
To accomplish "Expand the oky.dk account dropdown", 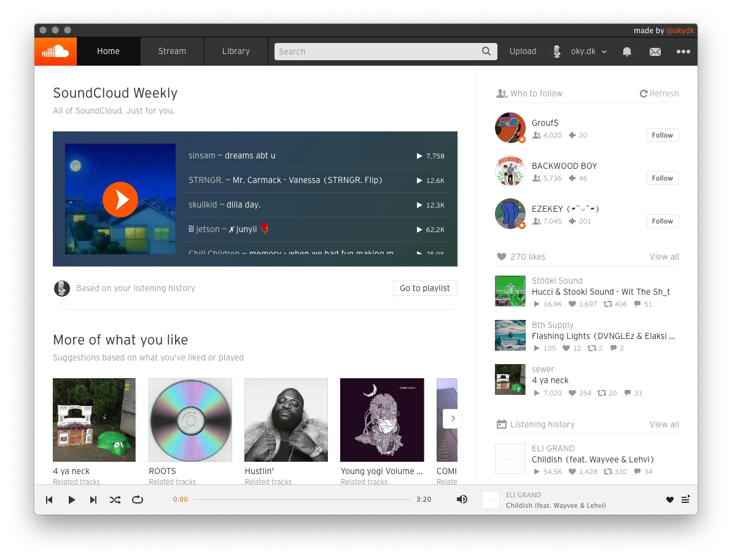I will click(580, 52).
